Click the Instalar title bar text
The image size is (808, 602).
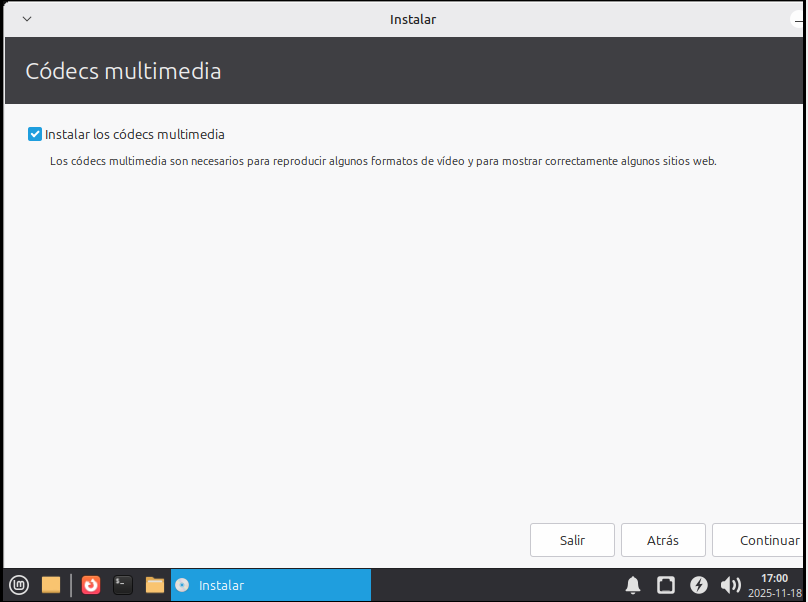(413, 18)
